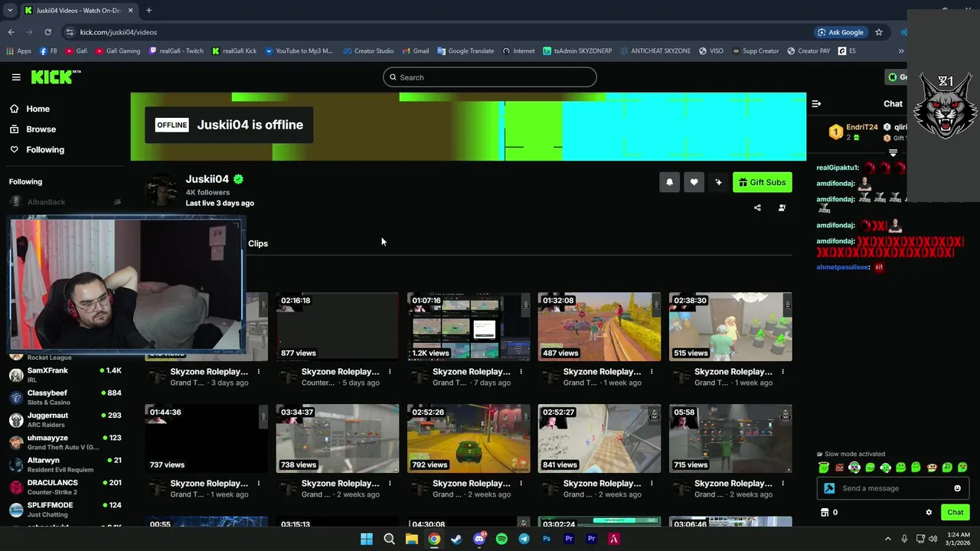
Task: Open the emoji picker in chat
Action: 957,488
